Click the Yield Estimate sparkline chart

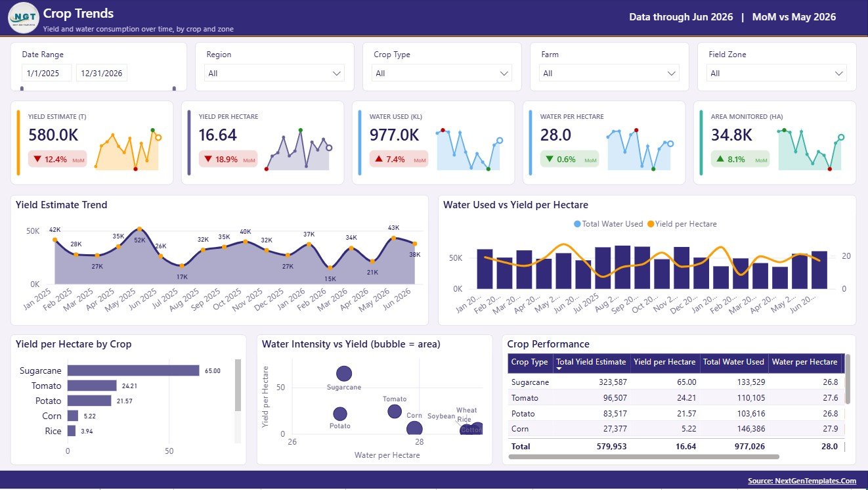(128, 150)
